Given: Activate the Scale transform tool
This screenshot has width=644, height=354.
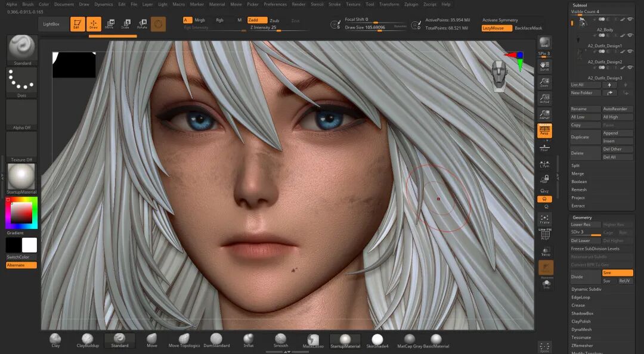Looking at the screenshot, I should coord(125,24).
